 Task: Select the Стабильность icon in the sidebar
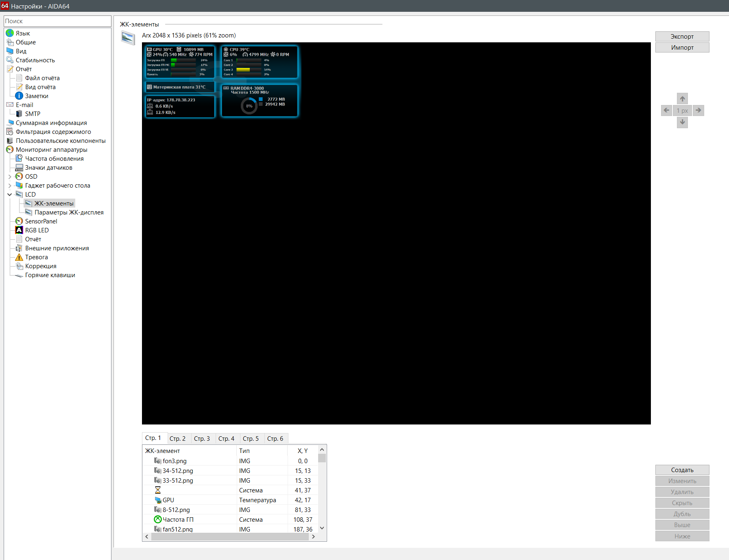pyautogui.click(x=10, y=60)
